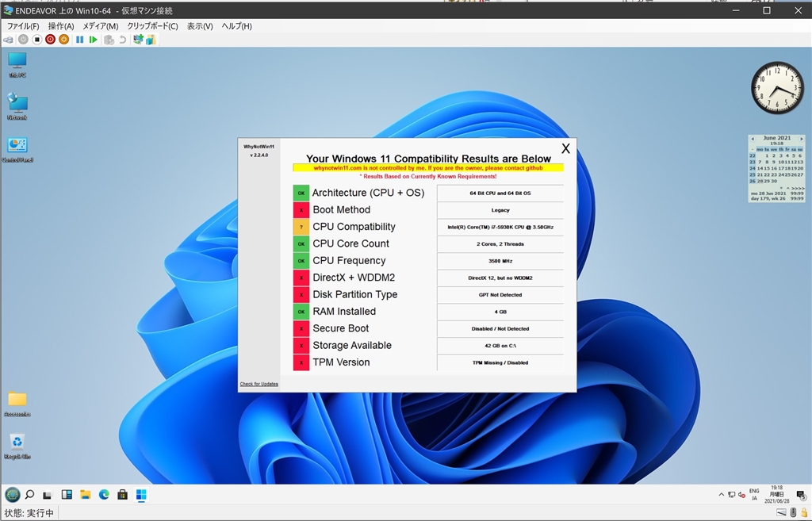
Task: Shut down the VM with red power icon
Action: pos(50,40)
